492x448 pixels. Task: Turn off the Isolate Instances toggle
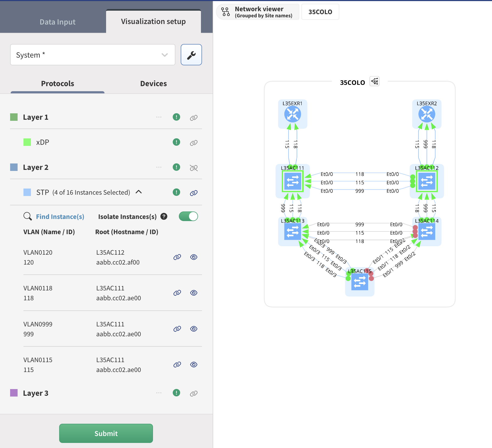coord(188,217)
